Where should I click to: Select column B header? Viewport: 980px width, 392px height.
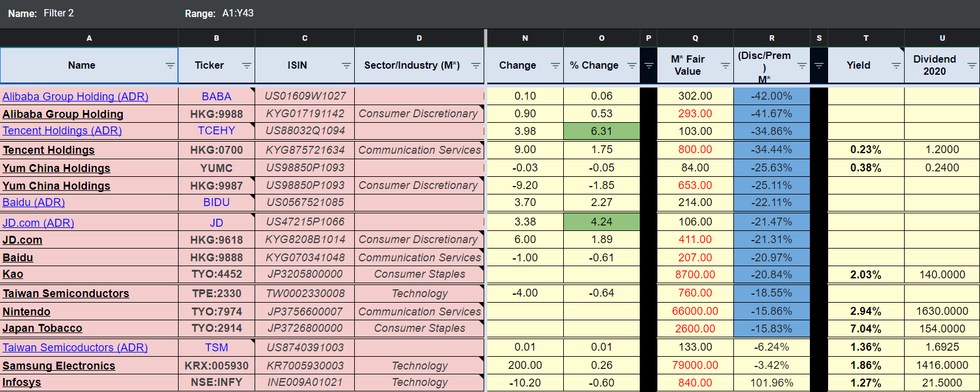[x=217, y=38]
